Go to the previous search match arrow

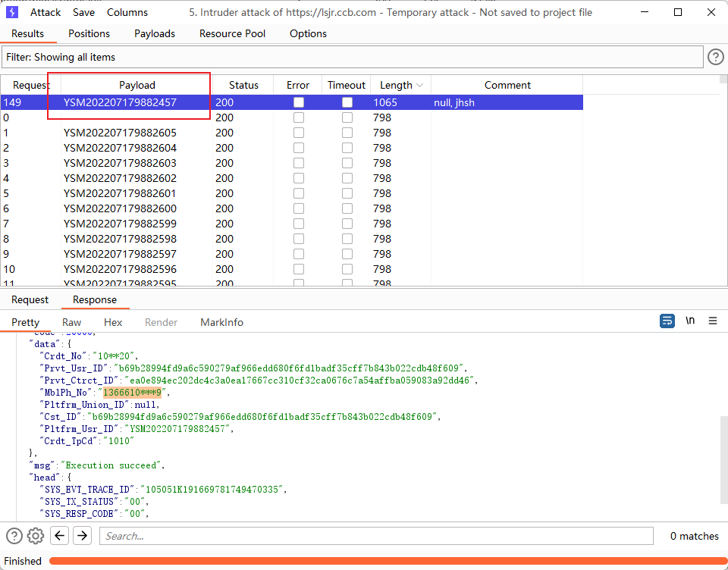point(60,536)
